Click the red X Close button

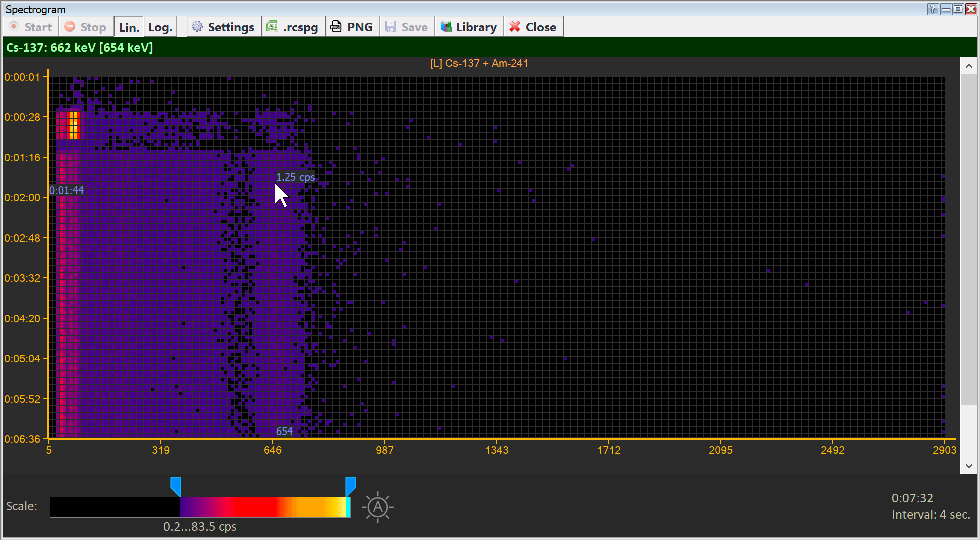click(533, 27)
